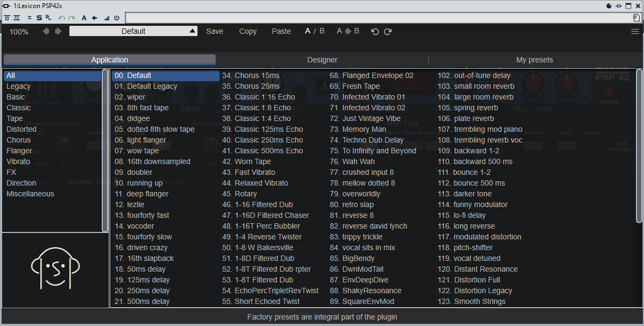Select preset '45. Rotary'
Viewport: 644px width, 326px height.
pos(273,194)
